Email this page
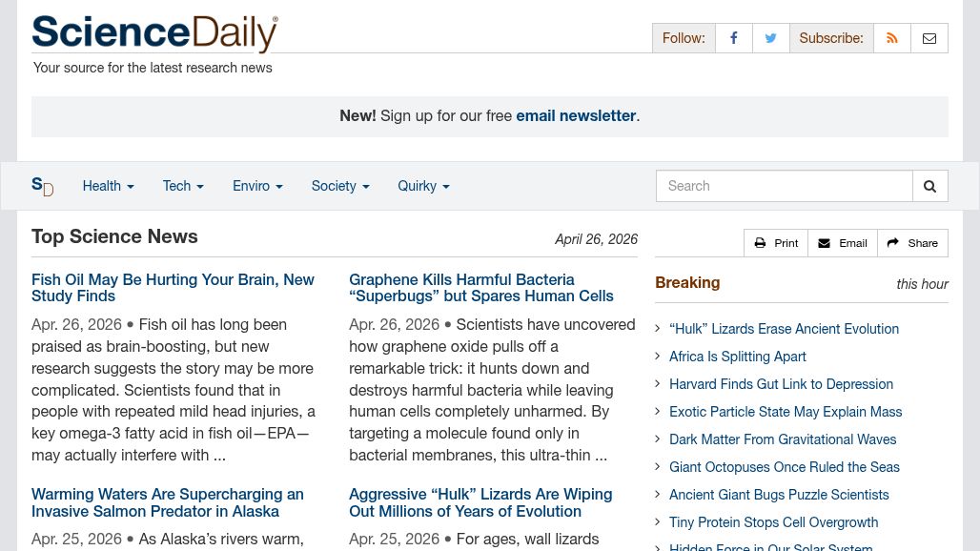The image size is (980, 551). click(843, 243)
